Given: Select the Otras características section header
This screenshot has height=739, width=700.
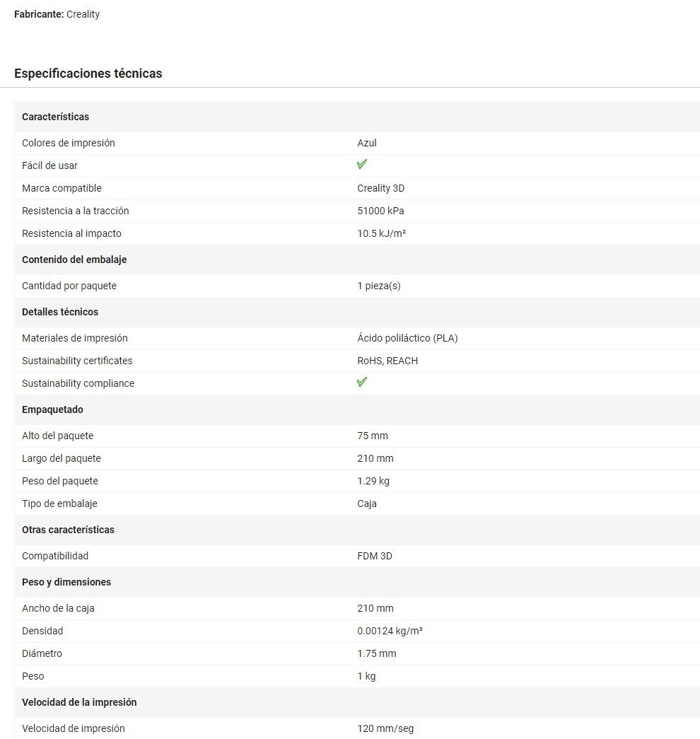Looking at the screenshot, I should (x=68, y=530).
